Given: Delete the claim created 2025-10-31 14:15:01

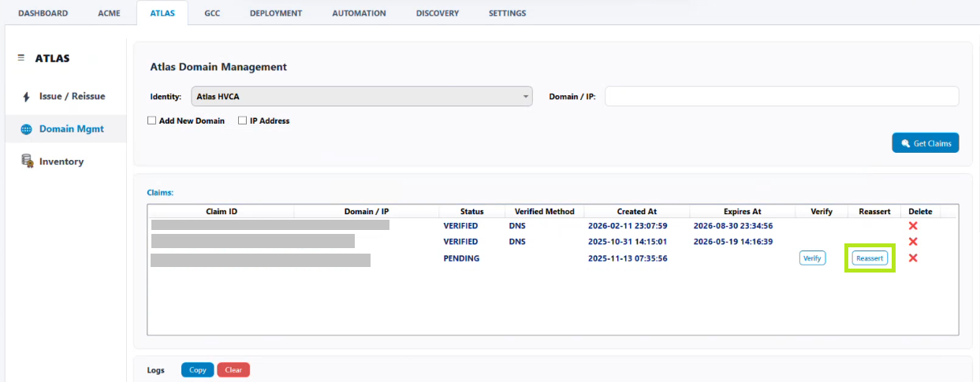Looking at the screenshot, I should click(913, 242).
